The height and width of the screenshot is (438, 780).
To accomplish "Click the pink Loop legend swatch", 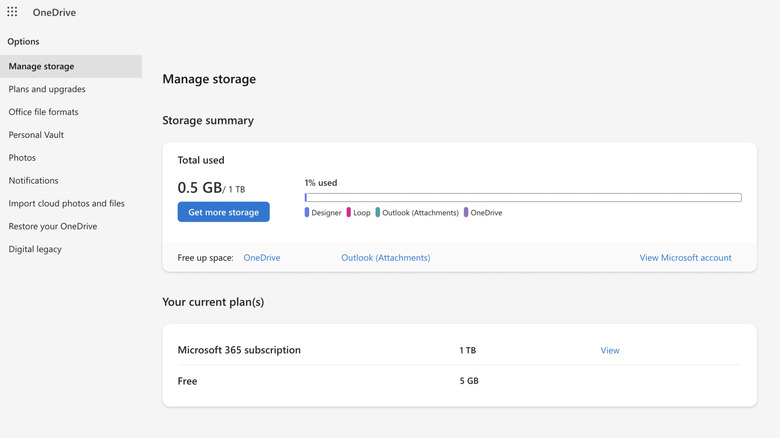I will click(x=349, y=213).
